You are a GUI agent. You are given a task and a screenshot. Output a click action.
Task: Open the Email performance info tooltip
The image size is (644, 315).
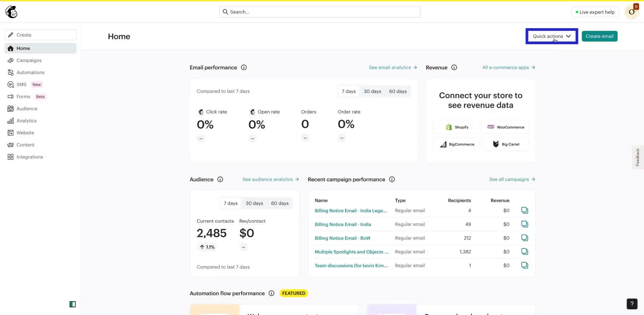click(x=244, y=67)
